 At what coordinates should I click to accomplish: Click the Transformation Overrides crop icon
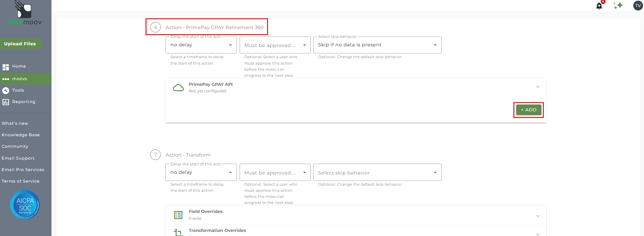178,232
